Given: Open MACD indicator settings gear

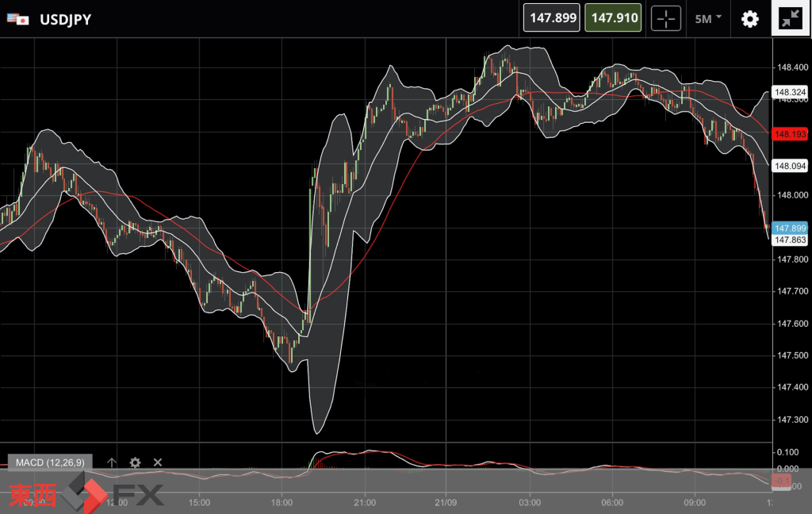Looking at the screenshot, I should (x=135, y=462).
